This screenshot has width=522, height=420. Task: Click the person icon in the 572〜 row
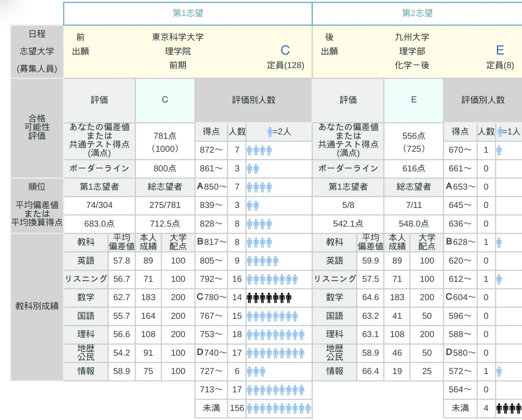point(499,372)
